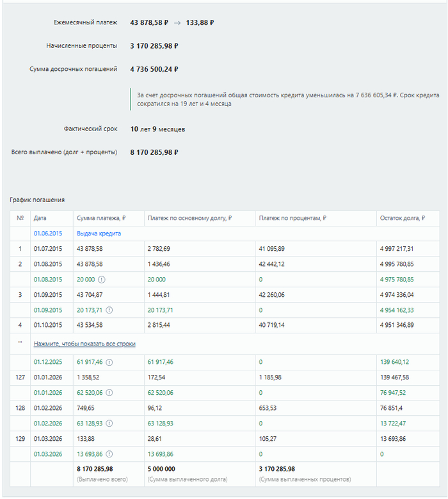The width and height of the screenshot is (448, 499).
Task: Click the 'Выдача кредита' link
Action: pos(99,234)
